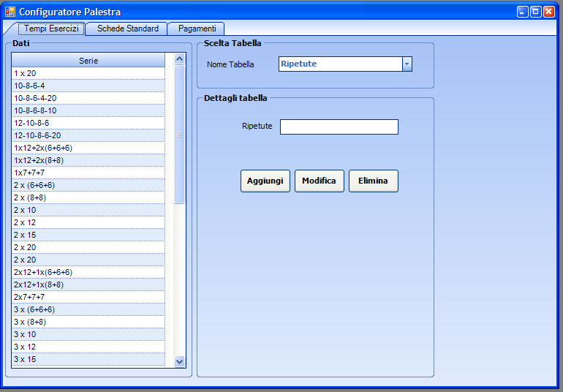The height and width of the screenshot is (392, 563).
Task: Choose the '1x12+2x(6+6+6)' row
Action: click(88, 148)
